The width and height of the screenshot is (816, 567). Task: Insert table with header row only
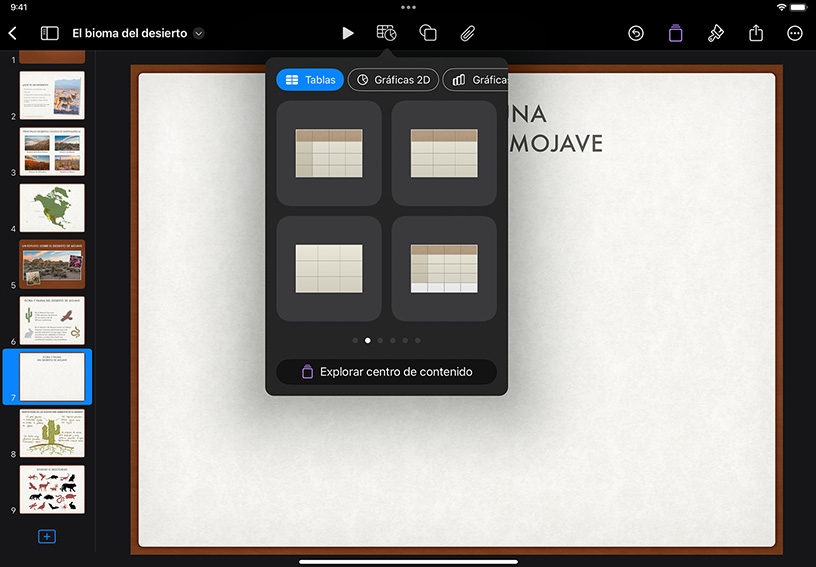point(444,153)
